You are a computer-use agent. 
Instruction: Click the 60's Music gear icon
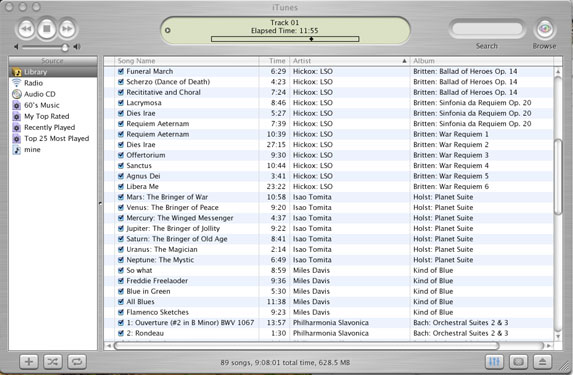click(x=16, y=105)
